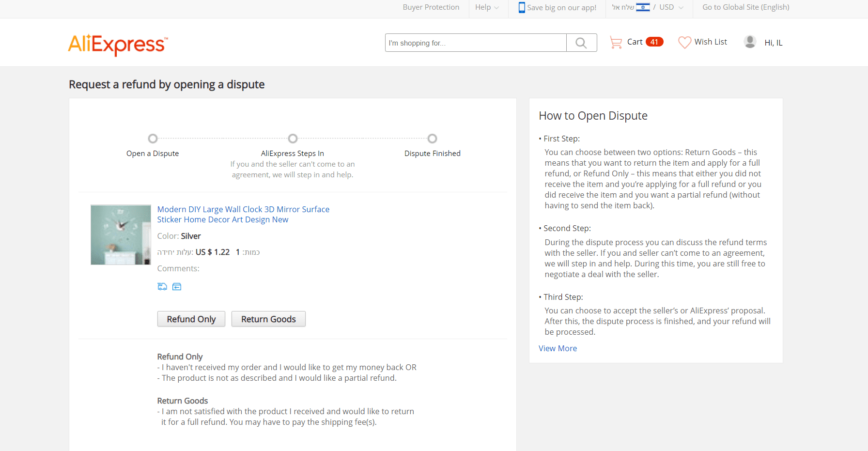Click the Third Step bullet text

(563, 297)
